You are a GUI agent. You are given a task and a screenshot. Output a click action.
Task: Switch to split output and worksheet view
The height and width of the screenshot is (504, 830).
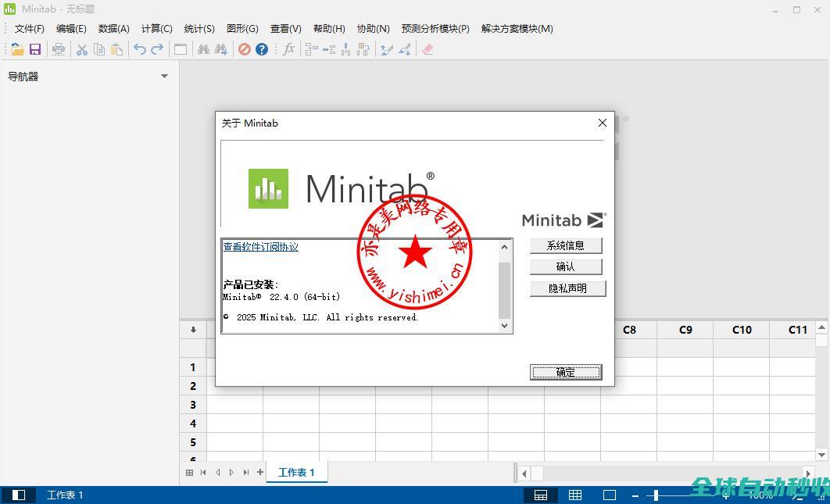tap(540, 495)
